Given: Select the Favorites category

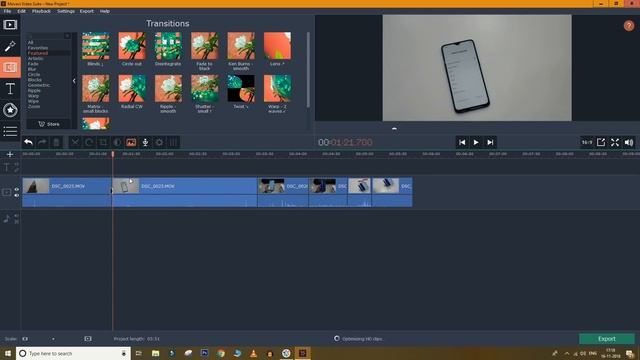Looking at the screenshot, I should coord(38,48).
